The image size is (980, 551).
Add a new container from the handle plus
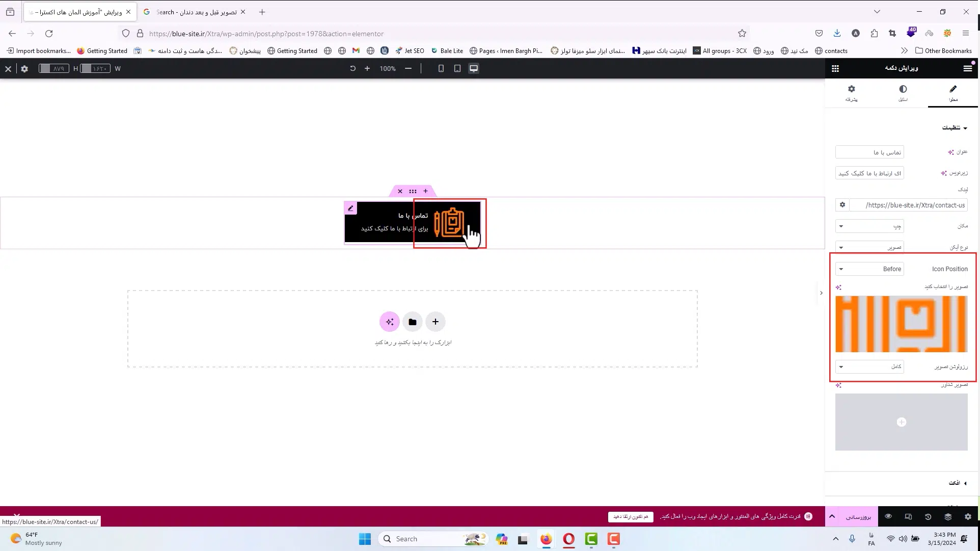425,191
